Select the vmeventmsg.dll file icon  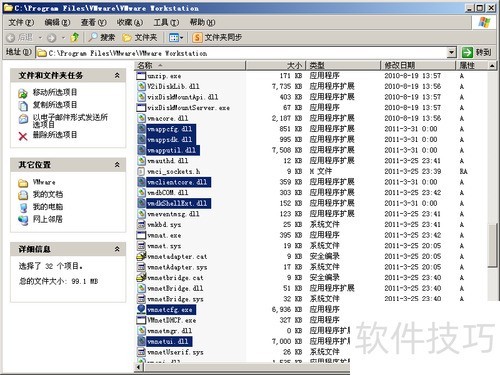[x=141, y=214]
